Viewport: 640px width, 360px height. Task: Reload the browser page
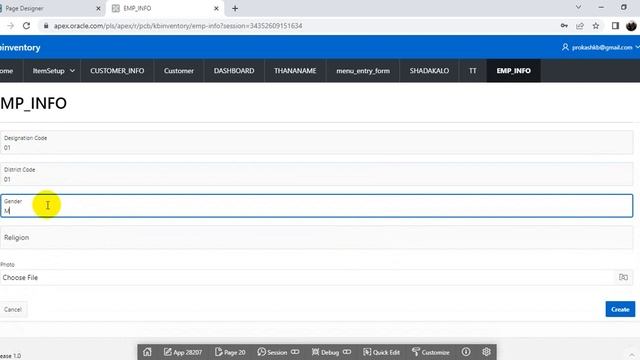click(26, 26)
